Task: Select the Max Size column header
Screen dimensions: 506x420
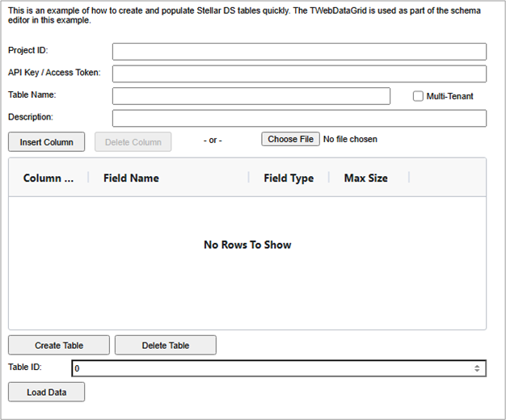Action: tap(365, 178)
